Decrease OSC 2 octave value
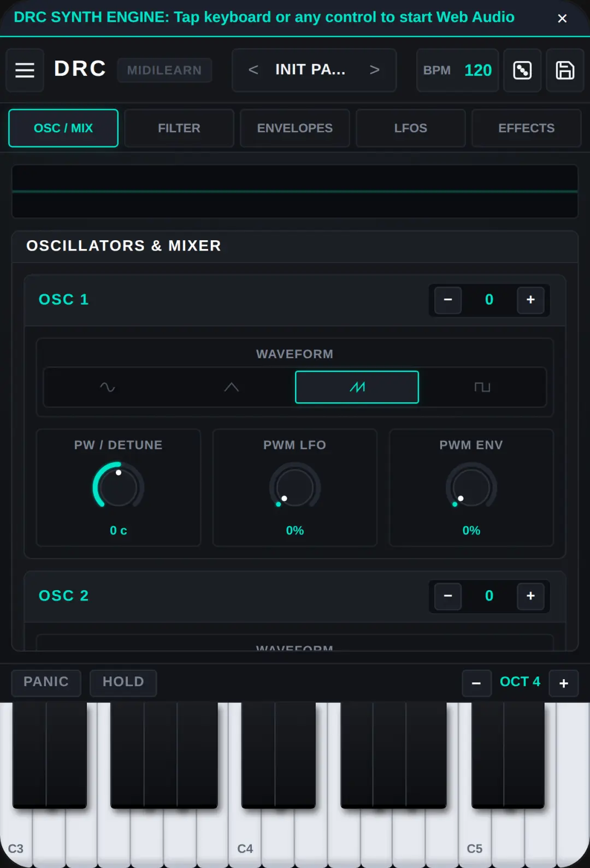Viewport: 590px width, 868px height. (448, 596)
